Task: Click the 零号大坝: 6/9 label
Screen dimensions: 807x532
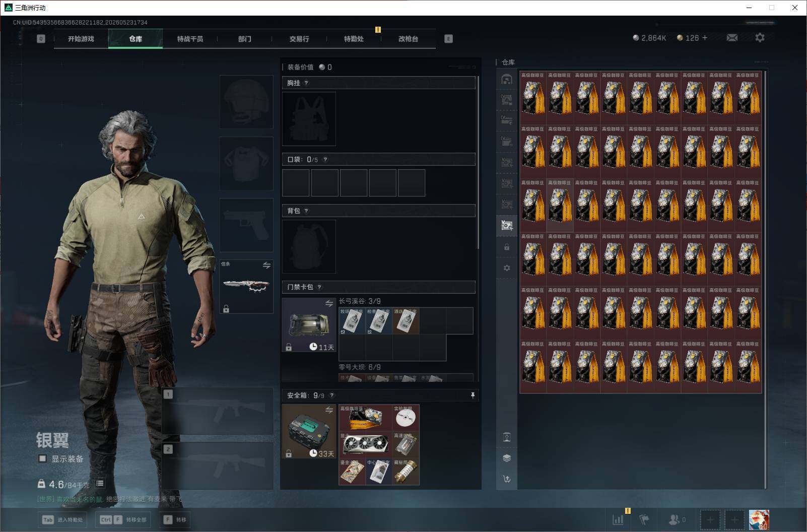Action: (360, 367)
